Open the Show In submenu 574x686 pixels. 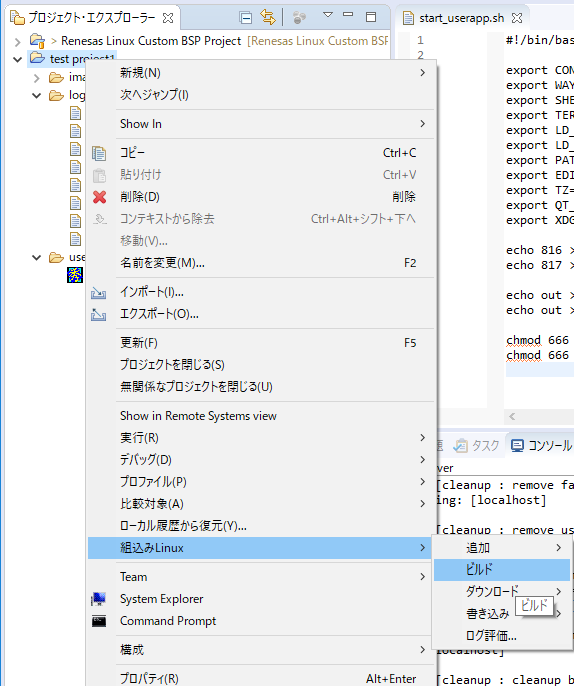click(x=262, y=124)
